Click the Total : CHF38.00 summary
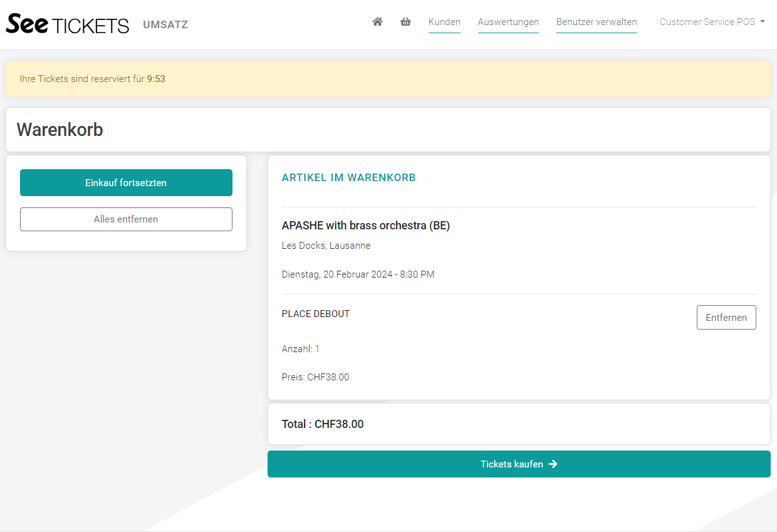 coord(323,424)
